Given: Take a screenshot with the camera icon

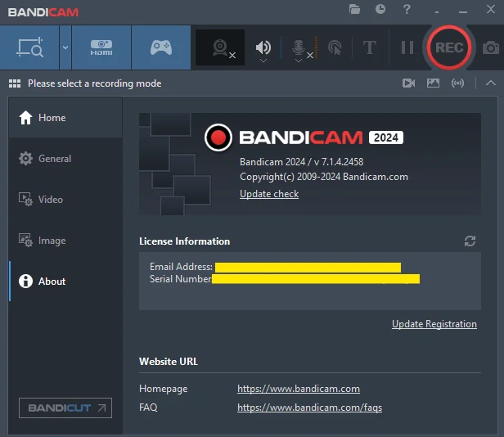Looking at the screenshot, I should coord(491,47).
